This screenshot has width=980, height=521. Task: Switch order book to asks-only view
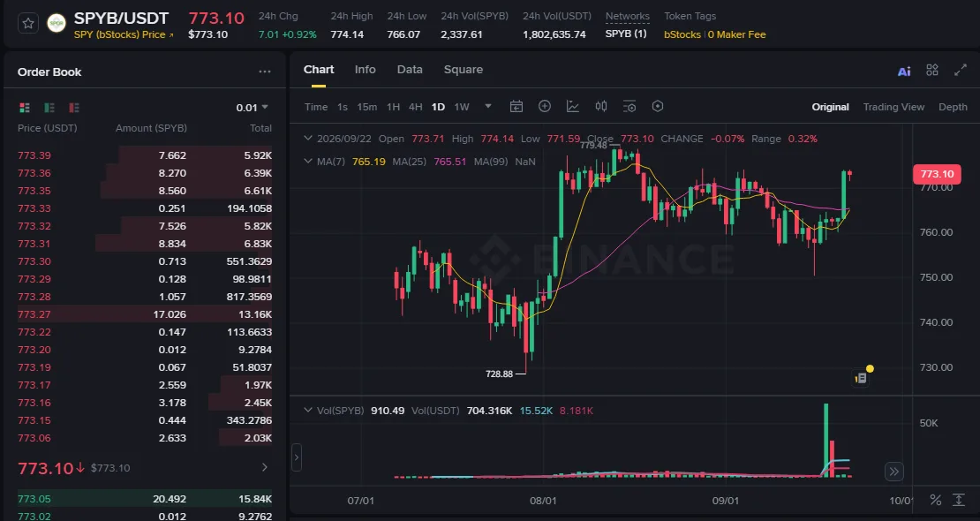coord(74,108)
